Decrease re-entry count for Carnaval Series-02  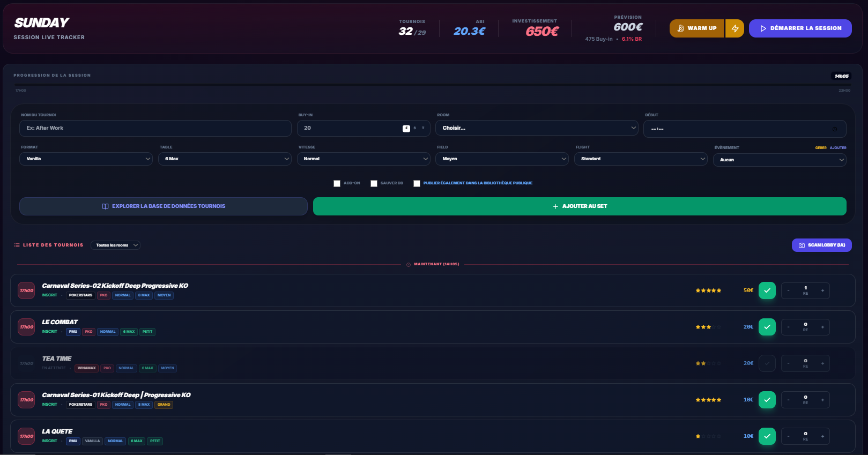pos(788,290)
